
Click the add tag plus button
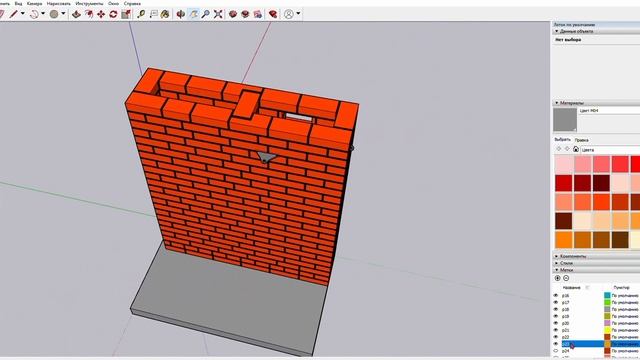tap(558, 278)
